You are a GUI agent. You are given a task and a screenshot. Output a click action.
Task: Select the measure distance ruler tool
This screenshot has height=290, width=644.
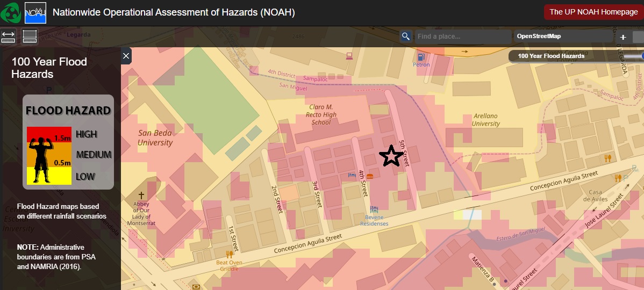[9, 37]
